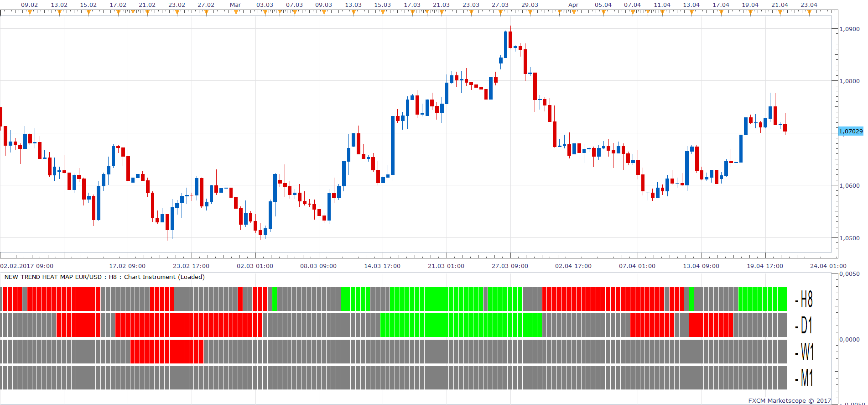Click the orange marker under 09.02 date

click(30, 12)
